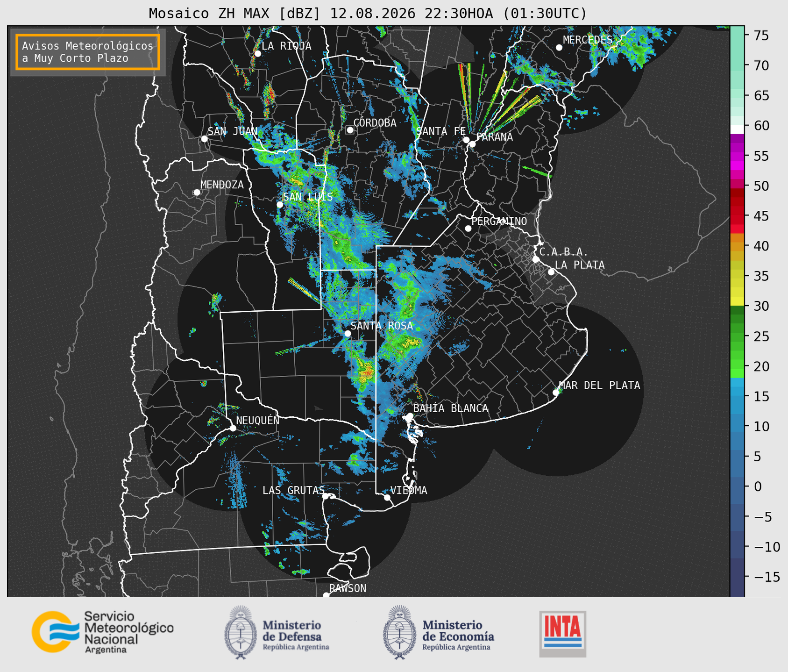Image resolution: width=788 pixels, height=672 pixels.
Task: Click the Mendoza city marker dot
Action: pyautogui.click(x=197, y=193)
